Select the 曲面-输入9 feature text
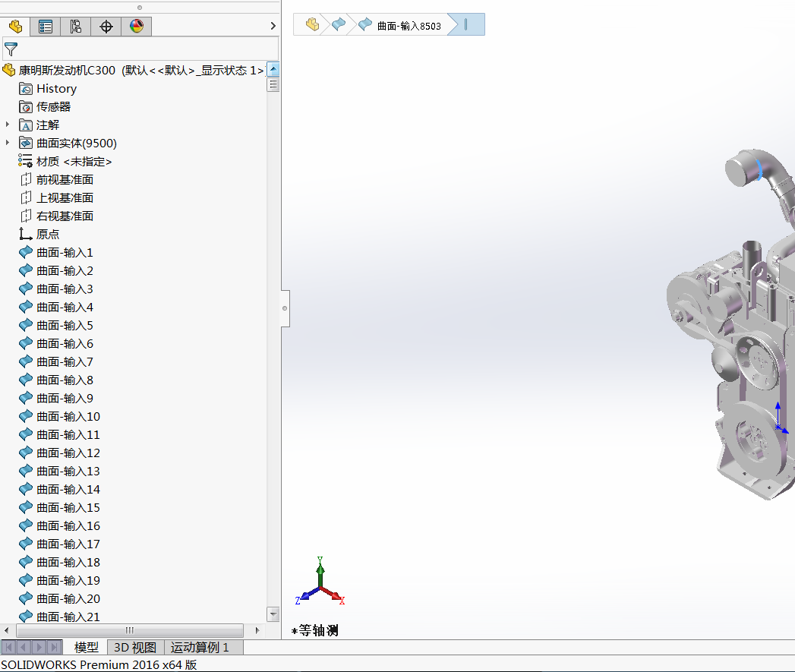 (65, 399)
